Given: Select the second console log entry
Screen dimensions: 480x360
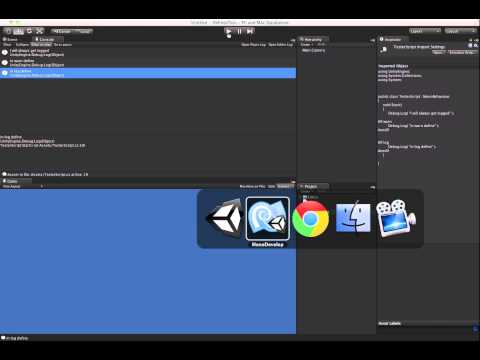Looking at the screenshot, I should [148, 63].
